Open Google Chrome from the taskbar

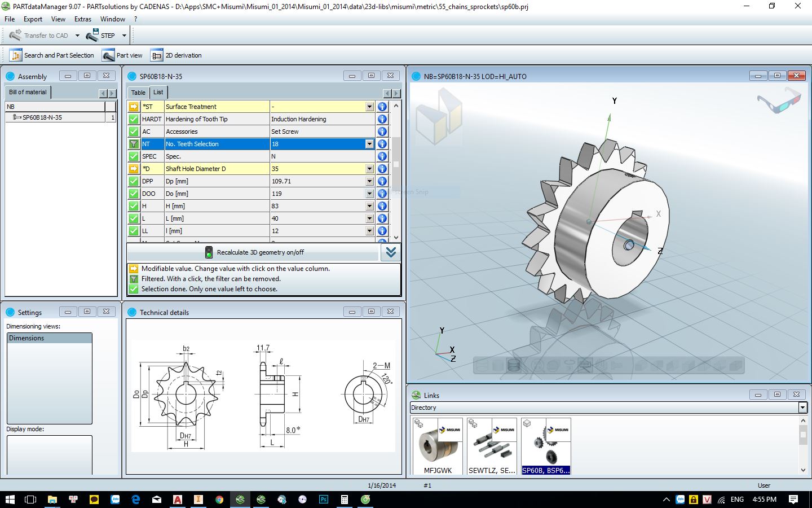pos(219,500)
